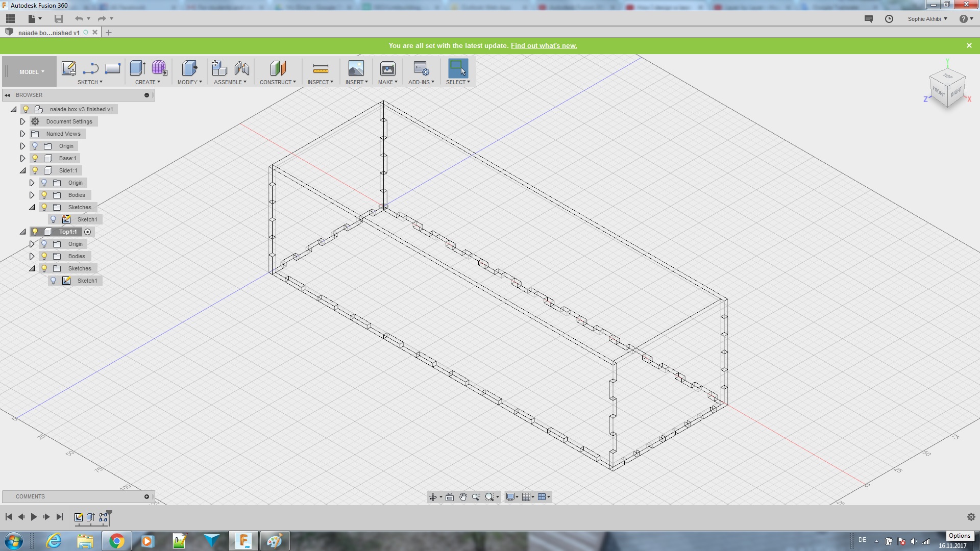
Task: Click the Create Form purple icon
Action: click(159, 68)
